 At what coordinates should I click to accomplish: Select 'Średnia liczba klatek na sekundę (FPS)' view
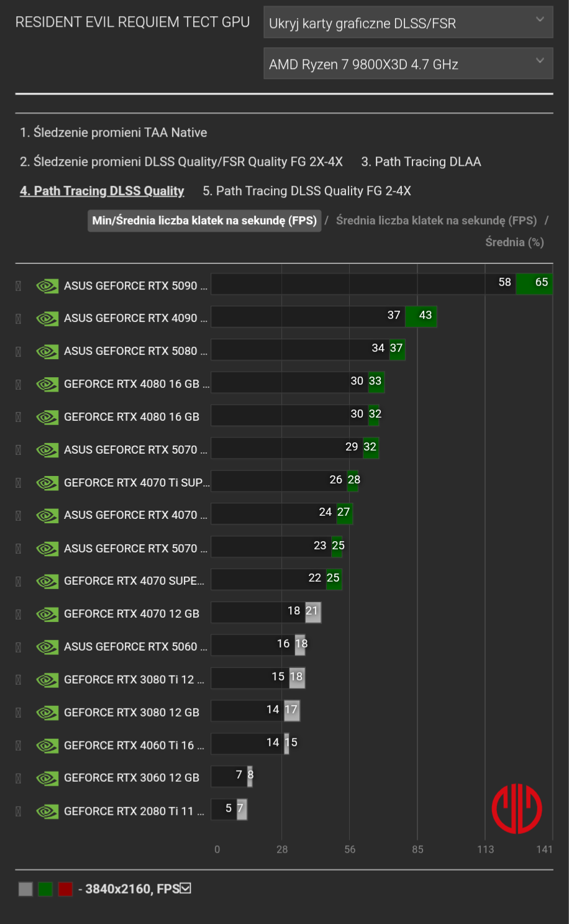[436, 221]
